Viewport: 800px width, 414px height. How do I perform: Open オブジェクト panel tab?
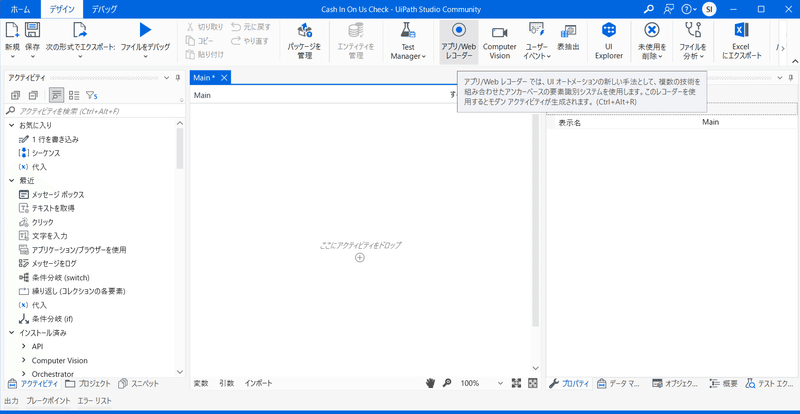pyautogui.click(x=675, y=383)
